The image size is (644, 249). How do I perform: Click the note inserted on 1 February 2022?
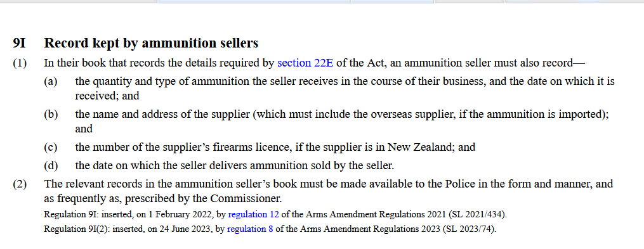pyautogui.click(x=275, y=214)
